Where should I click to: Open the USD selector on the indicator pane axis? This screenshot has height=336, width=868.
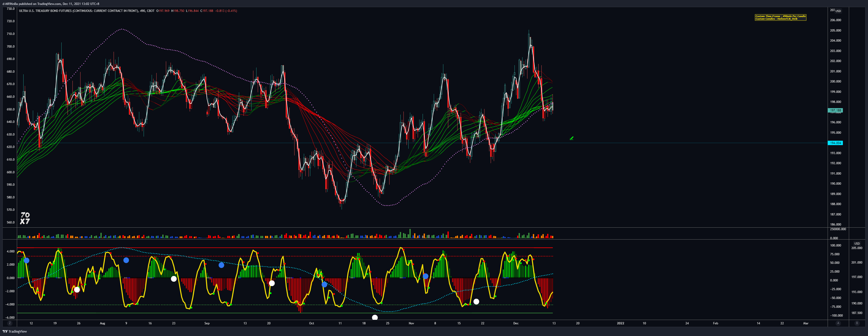pos(857,243)
